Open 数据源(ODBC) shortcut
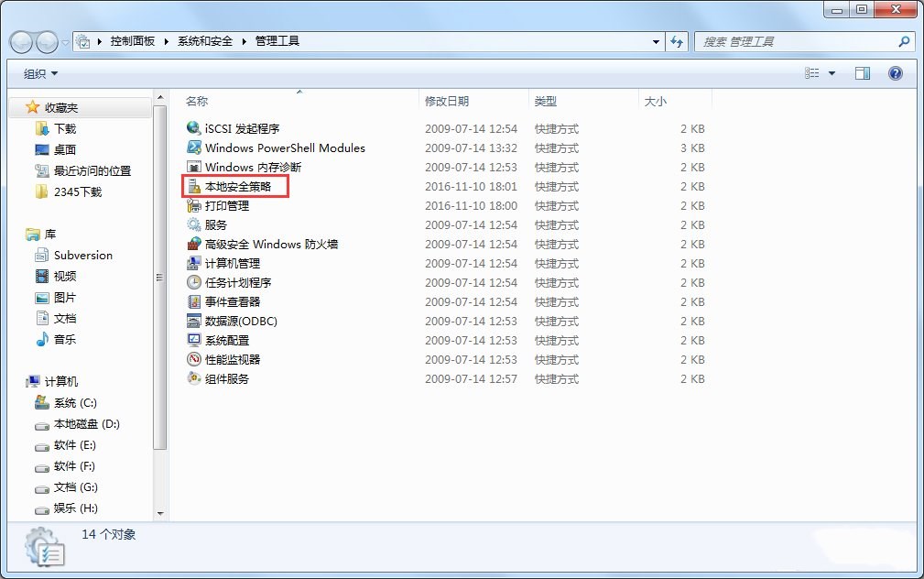Screen dimensions: 924x579 click(238, 321)
